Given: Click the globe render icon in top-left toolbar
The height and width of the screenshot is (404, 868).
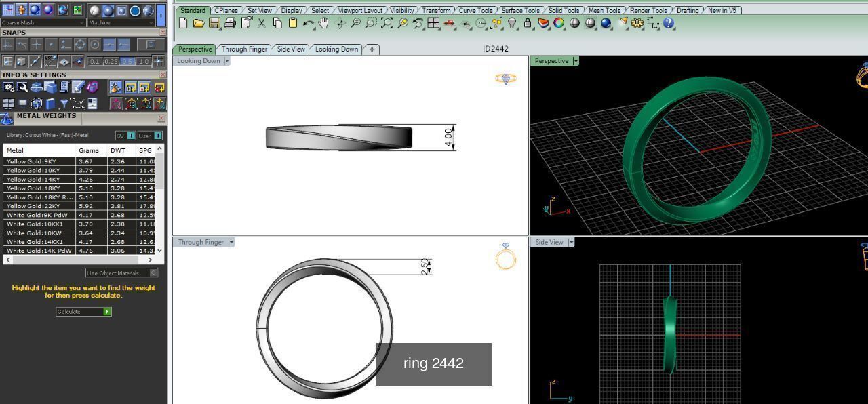Looking at the screenshot, I should (x=62, y=10).
